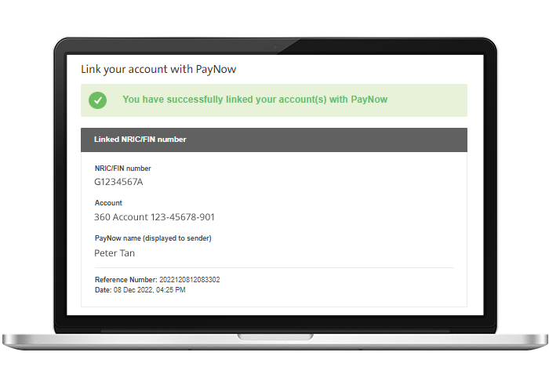Click the Linked NRIC/FIN number header bar
Image resolution: width=549 pixels, height=392 pixels.
coord(274,140)
